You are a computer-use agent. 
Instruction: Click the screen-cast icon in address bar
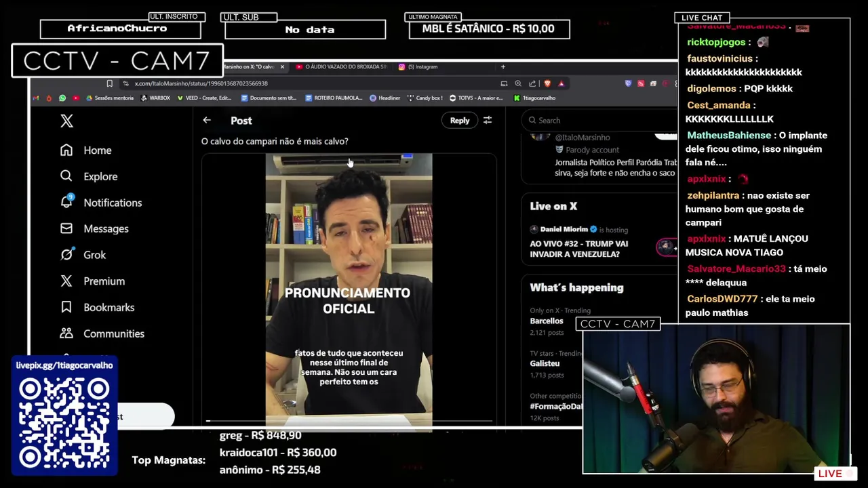coord(504,83)
